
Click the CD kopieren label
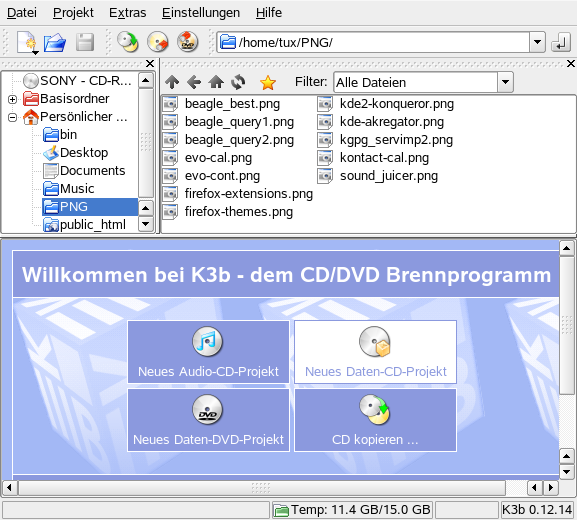click(375, 440)
